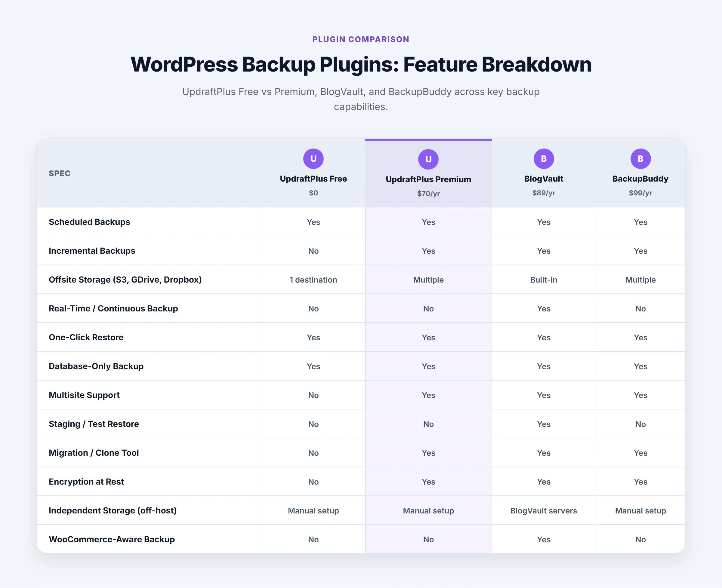Screen dimensions: 722x588
Task: Click the subtitle describing compared plugins
Action: pyautogui.click(x=361, y=99)
